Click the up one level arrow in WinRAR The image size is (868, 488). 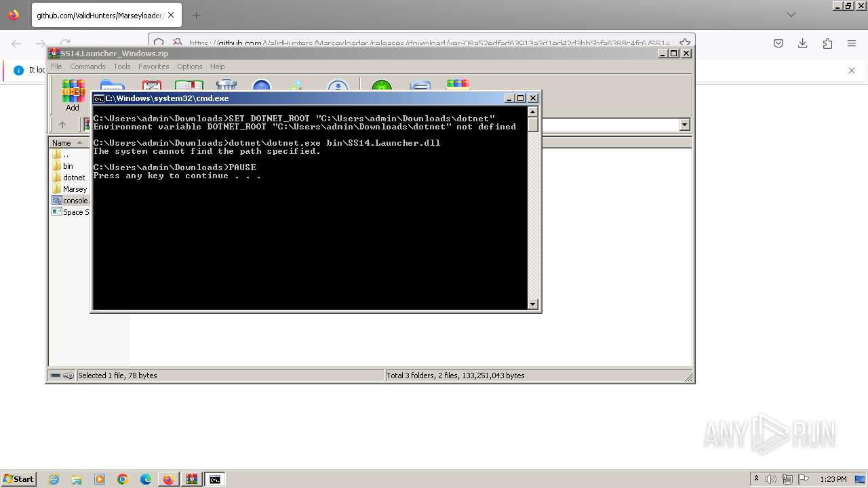62,125
